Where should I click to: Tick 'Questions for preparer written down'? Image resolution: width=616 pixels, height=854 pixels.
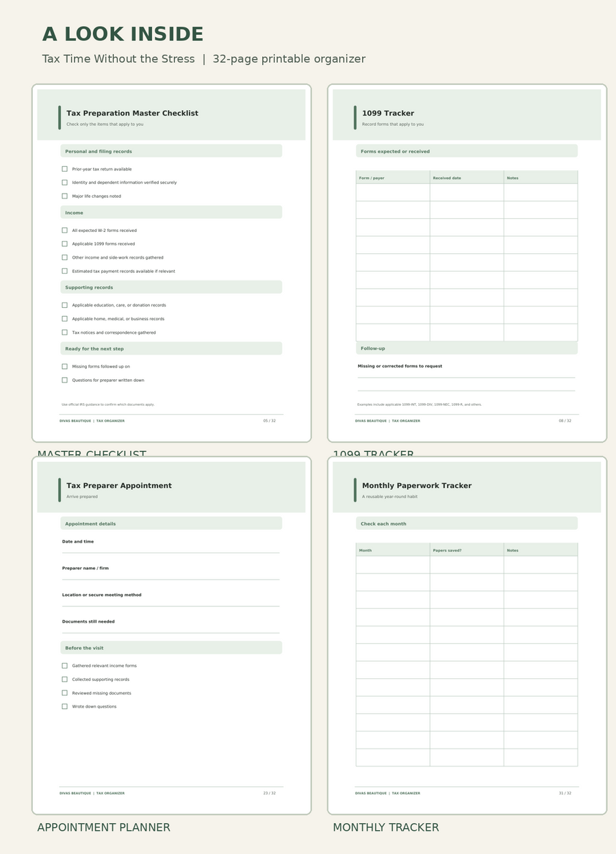point(64,380)
